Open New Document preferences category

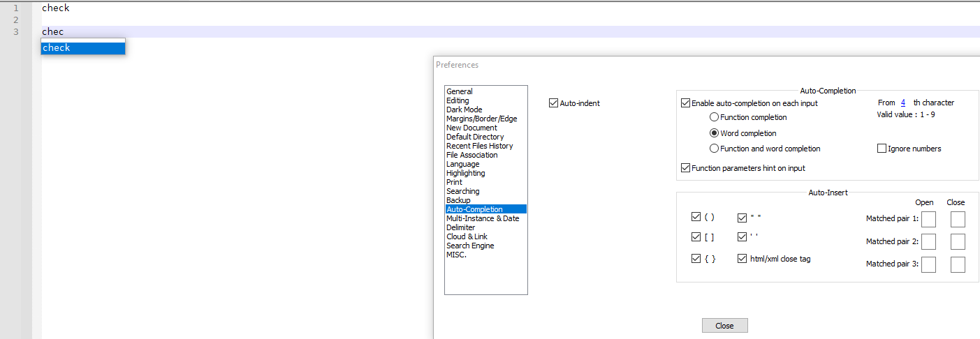[x=472, y=128]
